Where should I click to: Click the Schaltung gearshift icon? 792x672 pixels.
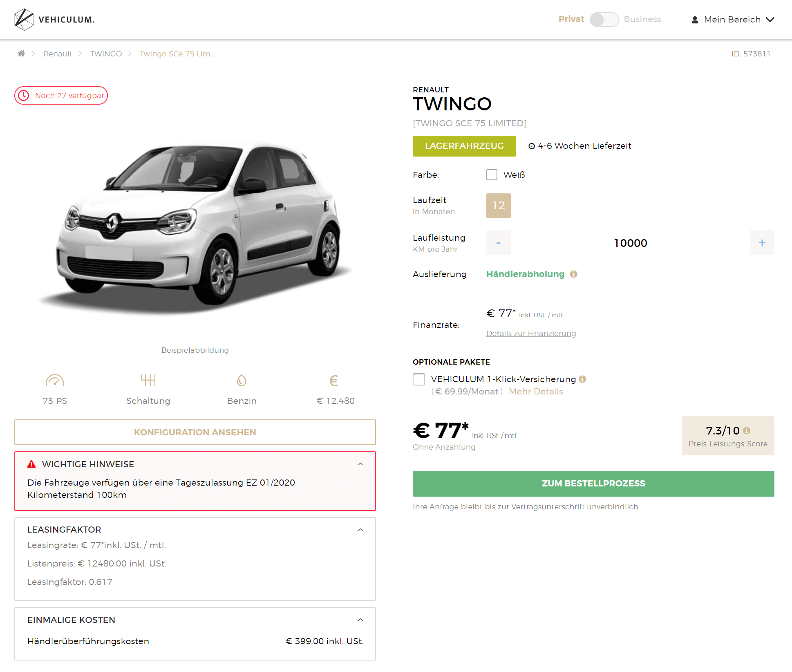pos(148,380)
